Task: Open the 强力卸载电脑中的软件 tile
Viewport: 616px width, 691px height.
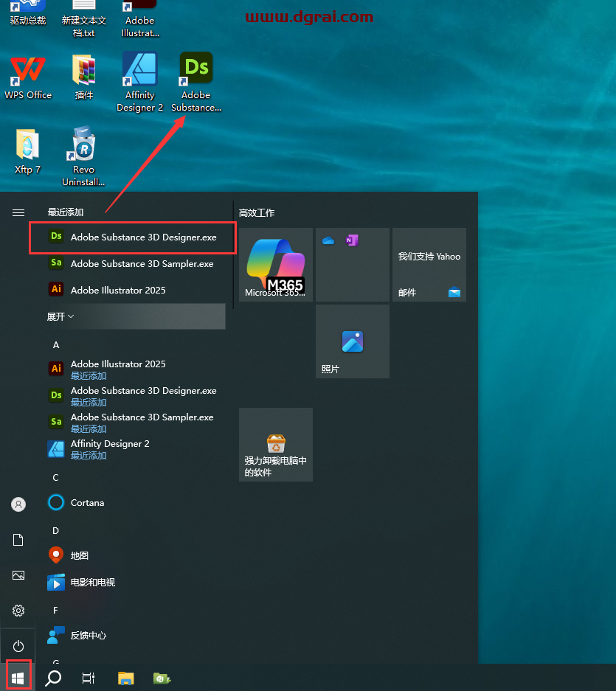Action: [x=276, y=444]
